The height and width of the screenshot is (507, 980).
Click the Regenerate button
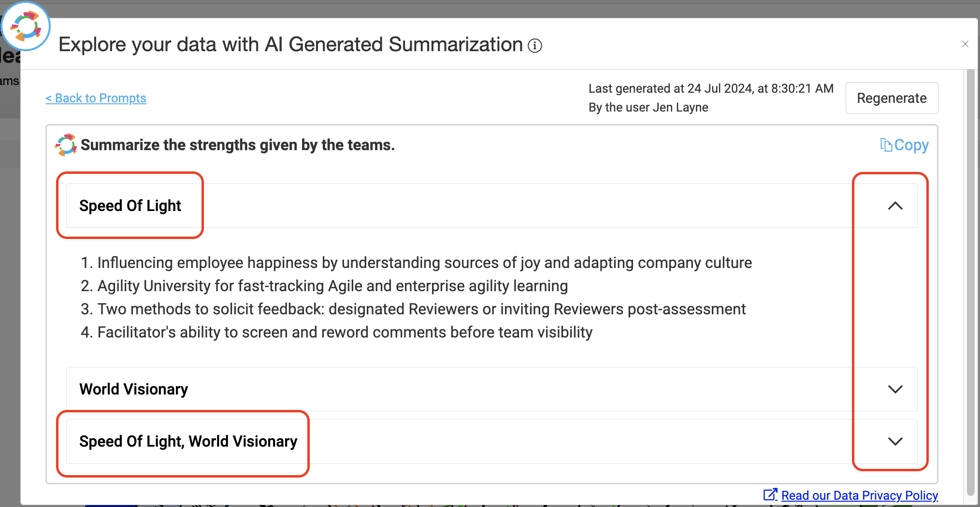892,98
